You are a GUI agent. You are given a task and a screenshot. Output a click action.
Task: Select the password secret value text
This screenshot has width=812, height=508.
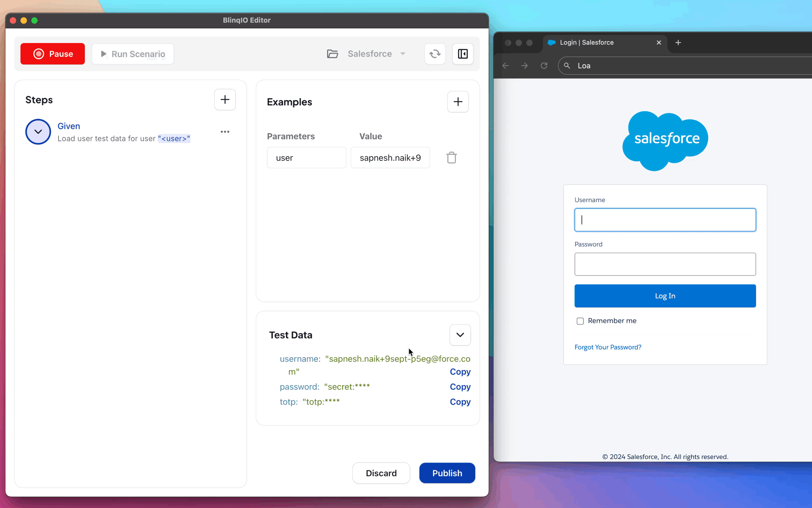click(x=347, y=387)
